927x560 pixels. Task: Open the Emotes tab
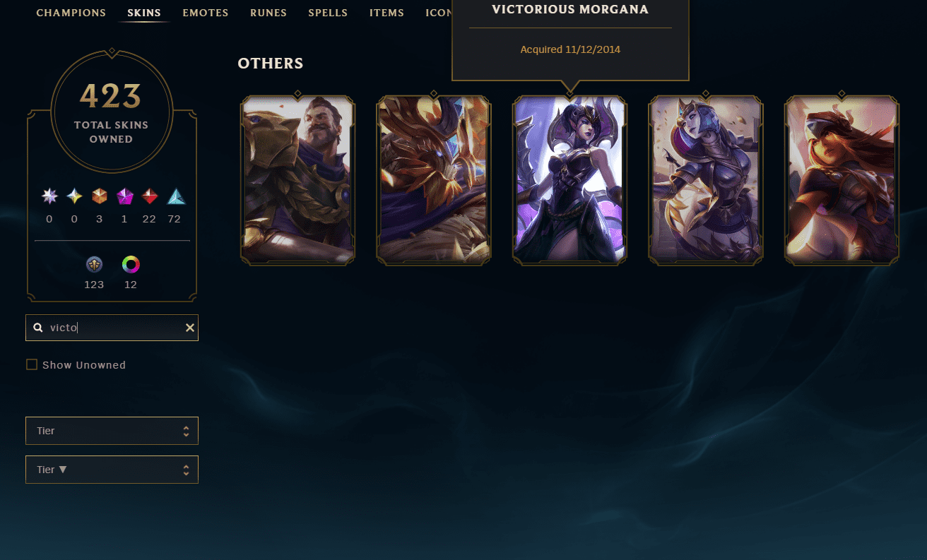205,13
